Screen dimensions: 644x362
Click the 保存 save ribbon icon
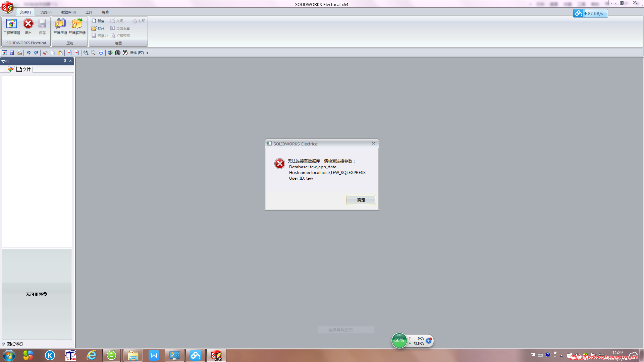(x=42, y=27)
